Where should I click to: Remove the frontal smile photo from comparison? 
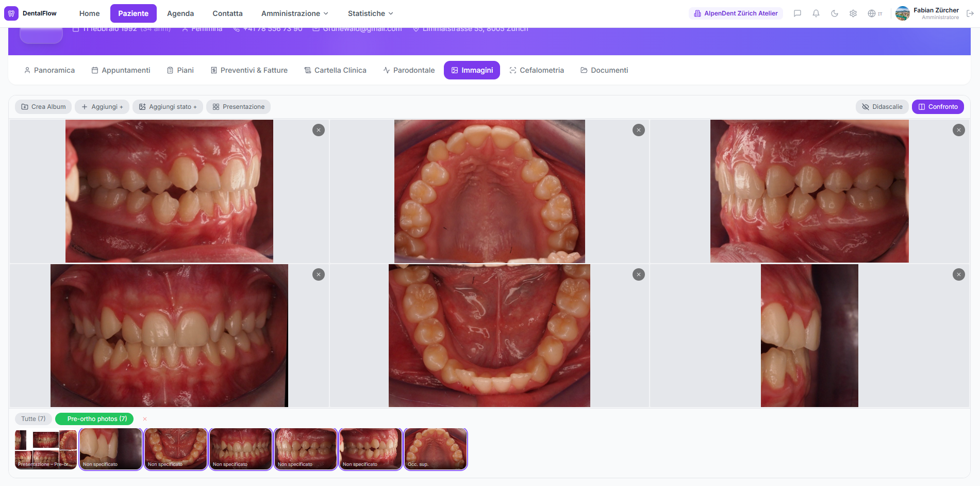[318, 274]
